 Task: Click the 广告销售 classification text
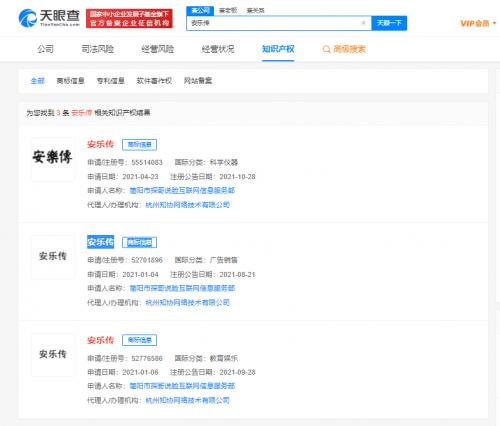(x=224, y=260)
